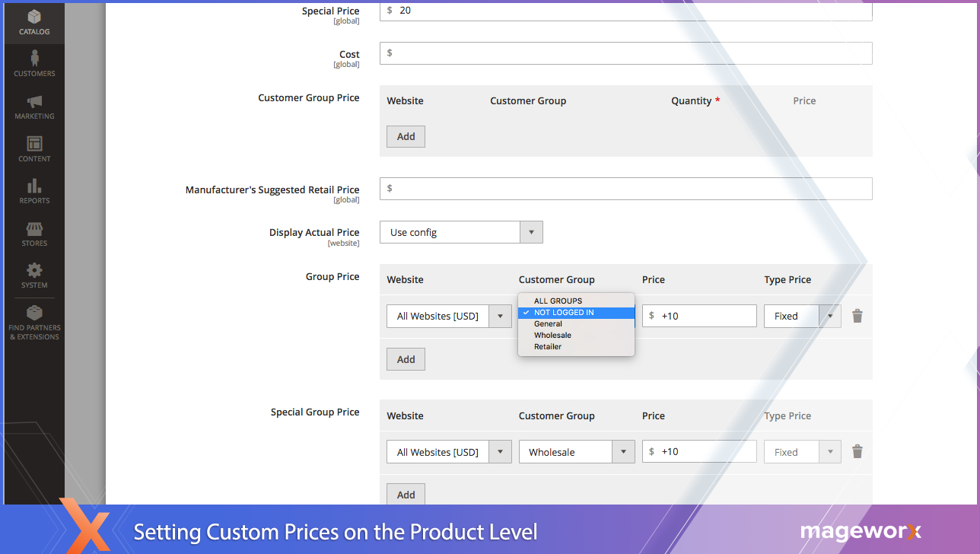Open Stores section in sidebar
The width and height of the screenshot is (980, 554).
(34, 234)
